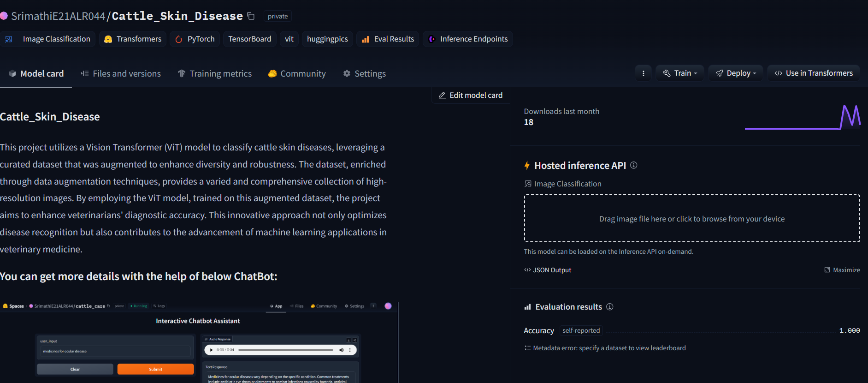Click the 1.000 accuracy value
868x383 pixels.
(850, 330)
